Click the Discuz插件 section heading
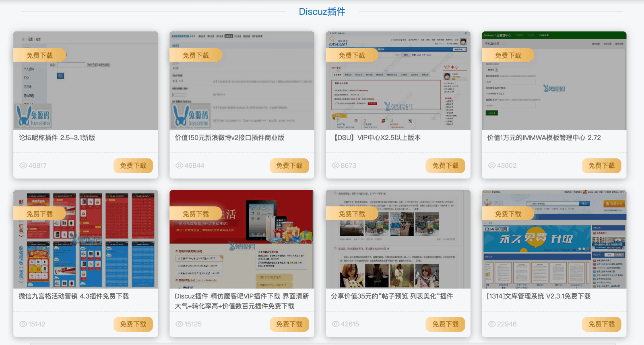Screen dimensions: 644x345 coord(322,12)
